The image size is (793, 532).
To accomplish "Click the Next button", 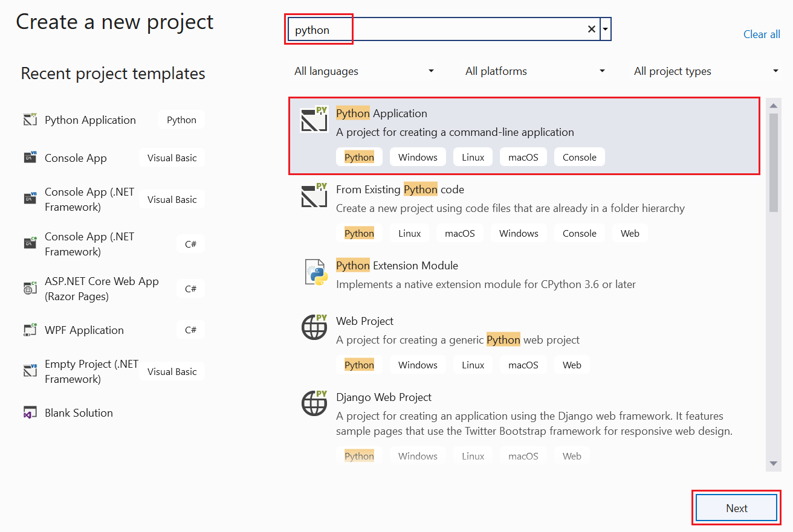I will click(x=736, y=507).
